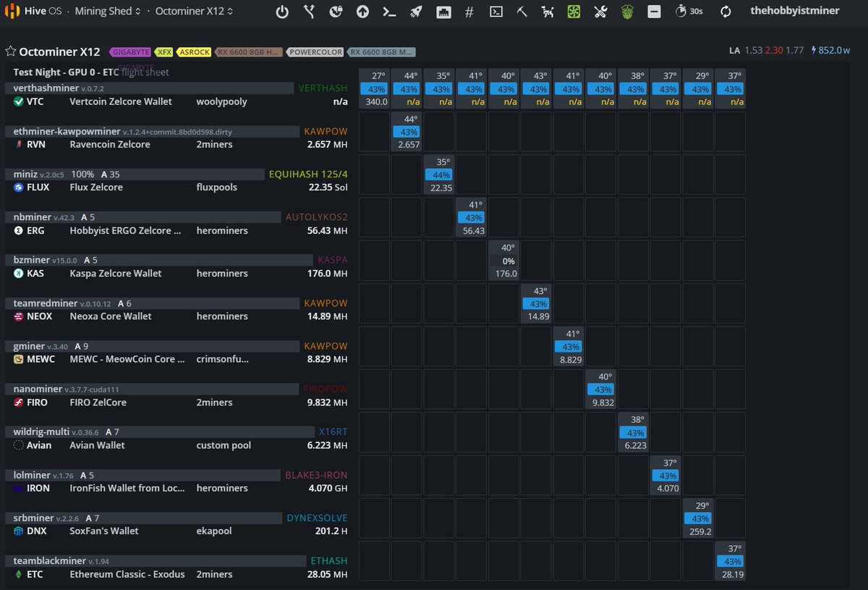Click the wrench and screwdriver tuning icon
Viewport: 868px width, 590px height.
[600, 12]
